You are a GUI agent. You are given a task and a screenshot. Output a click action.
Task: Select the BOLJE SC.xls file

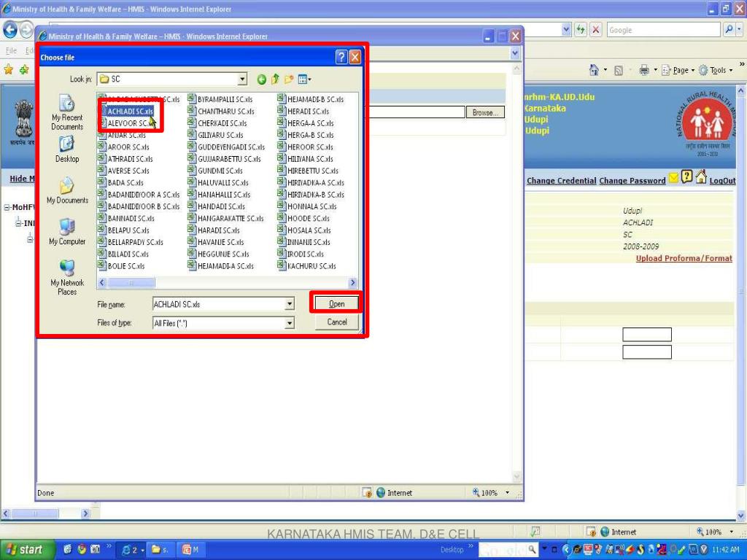(x=122, y=266)
